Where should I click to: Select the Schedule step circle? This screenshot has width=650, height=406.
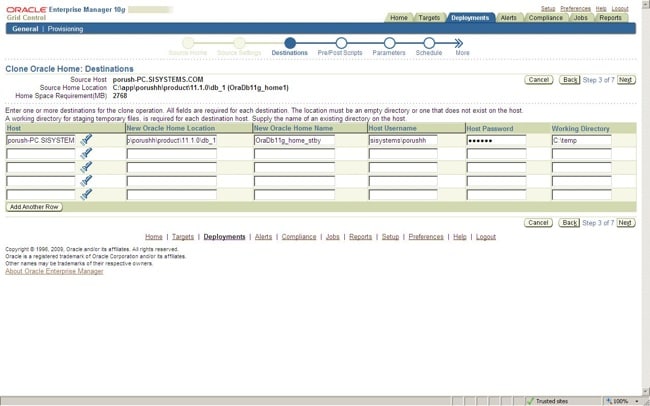pyautogui.click(x=429, y=43)
